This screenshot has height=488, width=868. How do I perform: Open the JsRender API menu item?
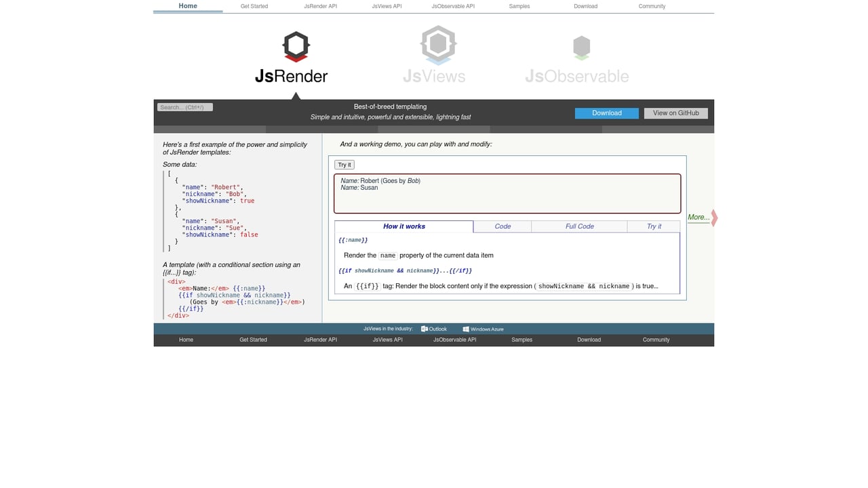[x=320, y=6]
